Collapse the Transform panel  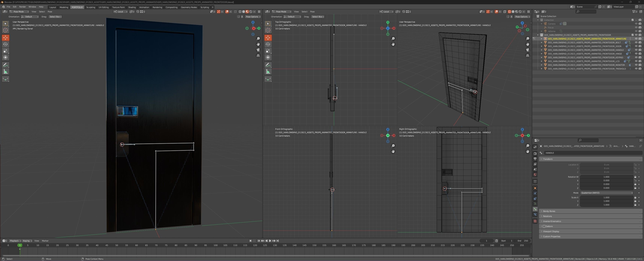590,159
